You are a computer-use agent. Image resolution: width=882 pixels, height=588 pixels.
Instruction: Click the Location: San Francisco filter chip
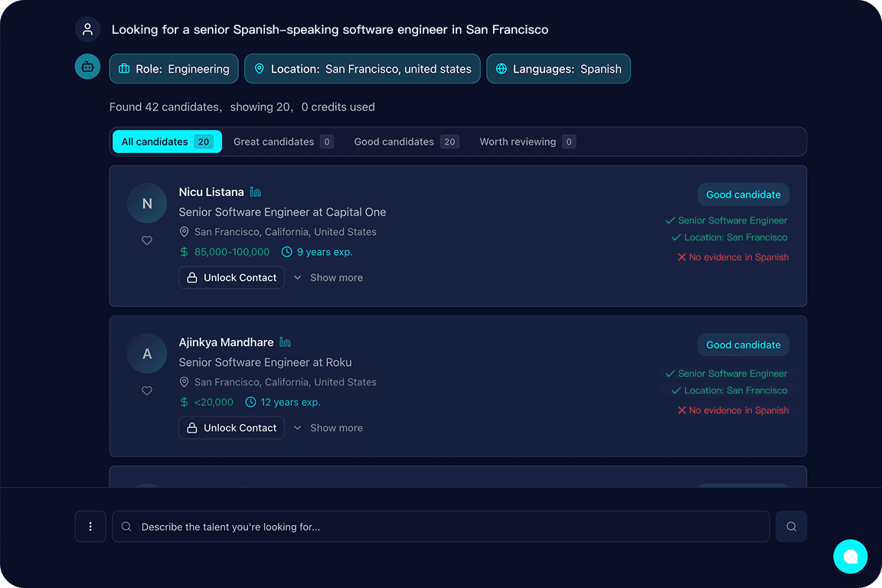(362, 69)
